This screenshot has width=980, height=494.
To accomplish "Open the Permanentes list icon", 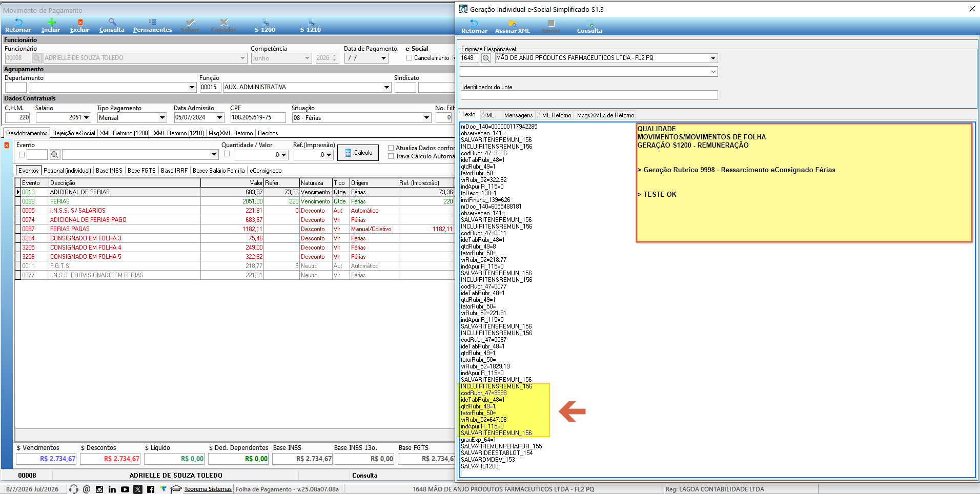I will click(x=153, y=22).
